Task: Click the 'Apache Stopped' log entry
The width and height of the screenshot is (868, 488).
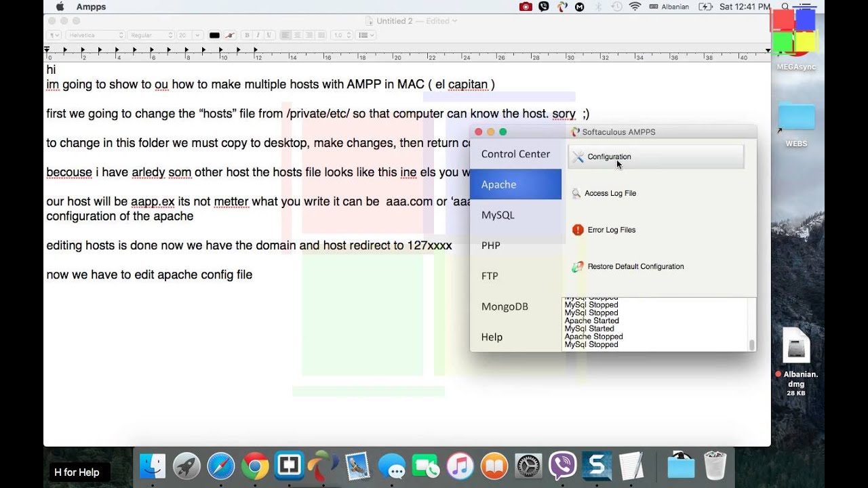Action: [593, 336]
